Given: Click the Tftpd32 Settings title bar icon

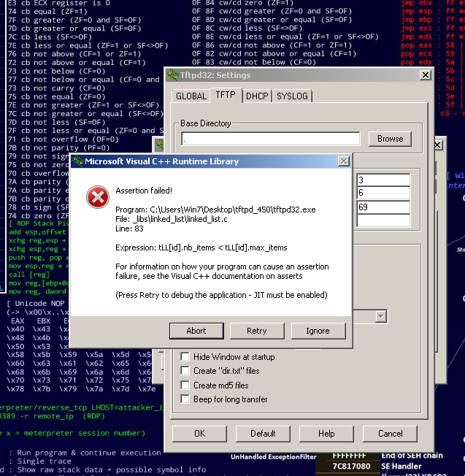Looking at the screenshot, I should (173, 75).
